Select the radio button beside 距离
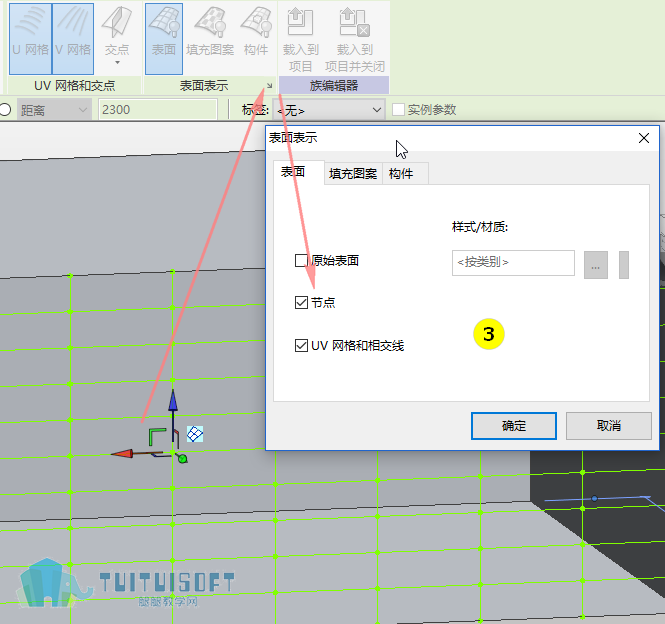This screenshot has height=624, width=665. tap(5, 109)
